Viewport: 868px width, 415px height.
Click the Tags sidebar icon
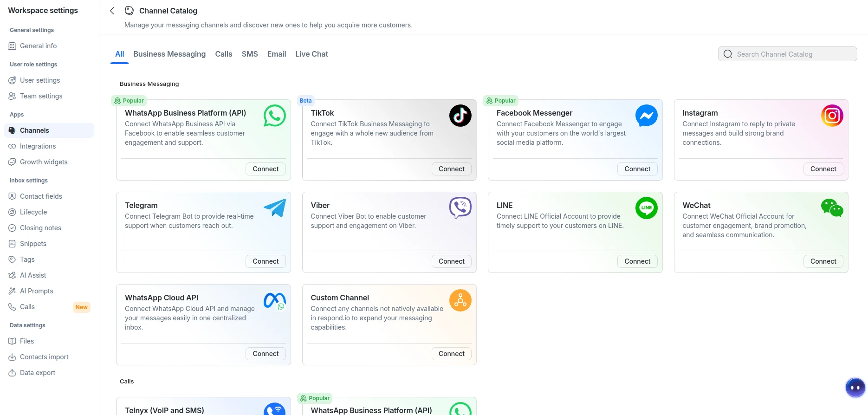[12, 259]
